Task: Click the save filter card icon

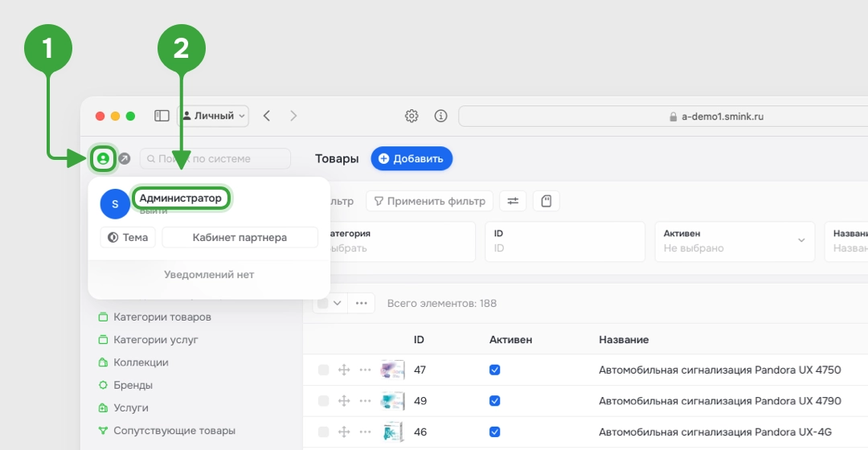Action: [x=547, y=201]
